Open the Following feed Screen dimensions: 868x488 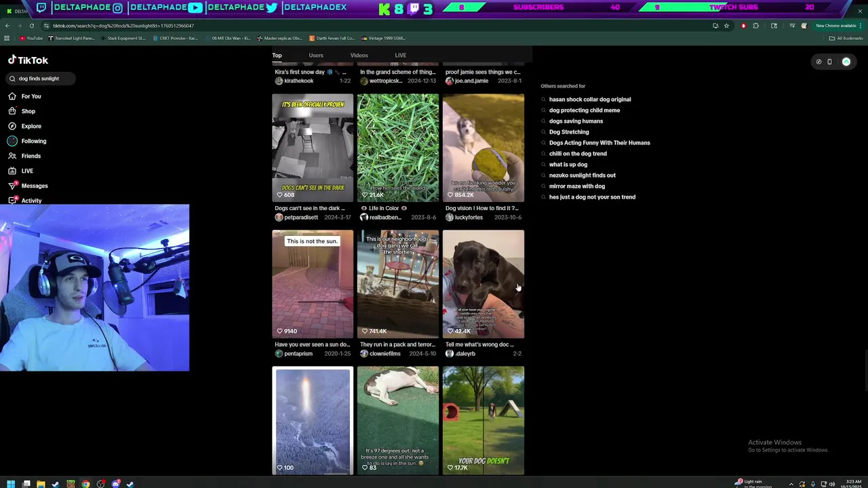point(27,141)
